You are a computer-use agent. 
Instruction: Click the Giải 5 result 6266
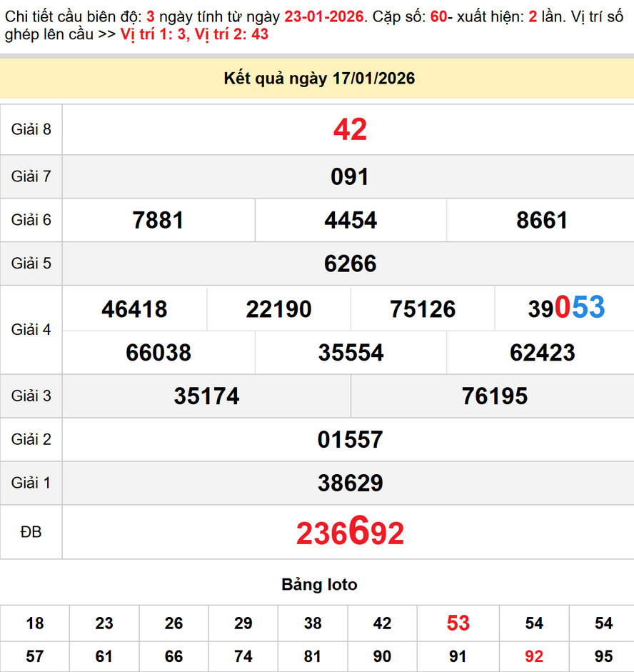[x=350, y=264]
